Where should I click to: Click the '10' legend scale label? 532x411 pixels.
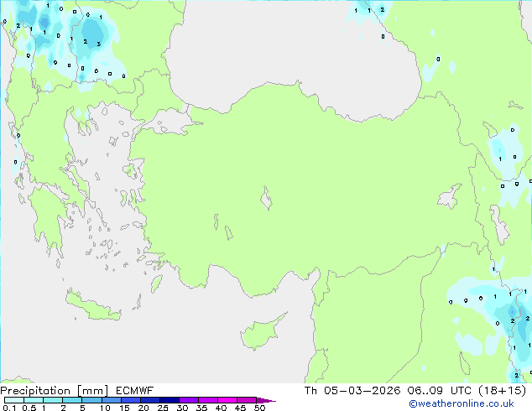click(x=105, y=408)
